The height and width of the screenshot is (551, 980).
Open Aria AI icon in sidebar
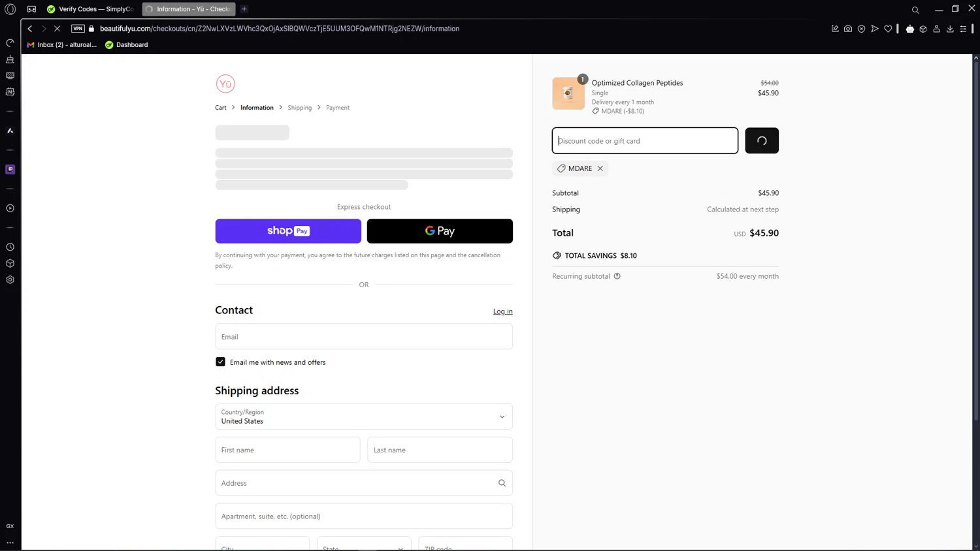coord(10,131)
